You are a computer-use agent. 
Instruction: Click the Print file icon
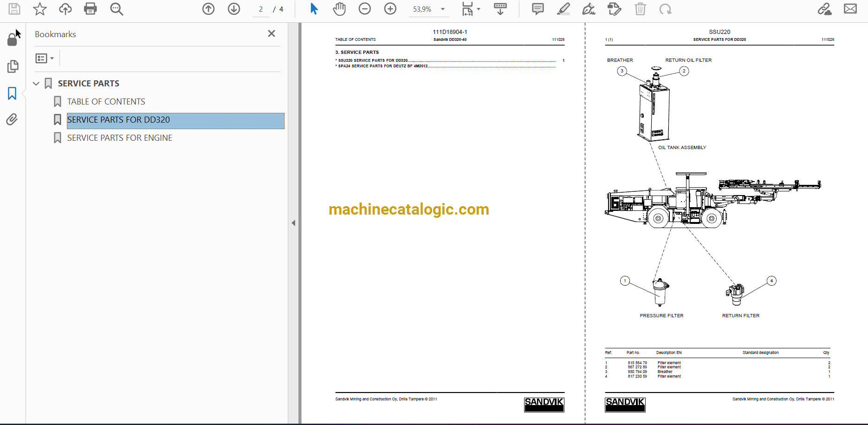tap(91, 9)
